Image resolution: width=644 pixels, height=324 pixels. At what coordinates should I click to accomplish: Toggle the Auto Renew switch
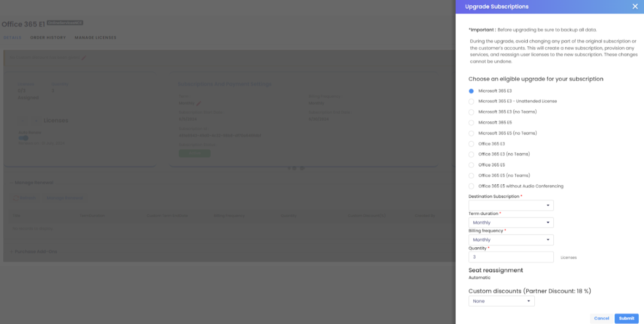pos(23,138)
